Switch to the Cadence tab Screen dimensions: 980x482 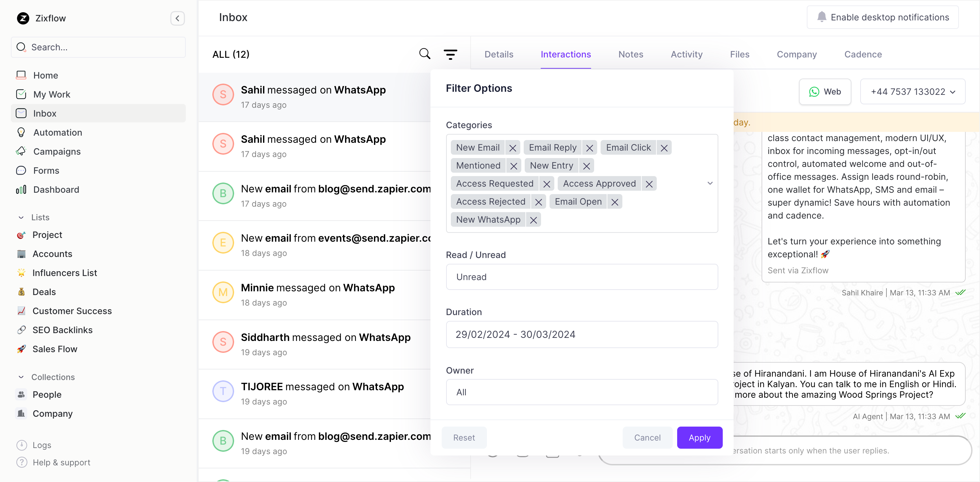(x=863, y=54)
